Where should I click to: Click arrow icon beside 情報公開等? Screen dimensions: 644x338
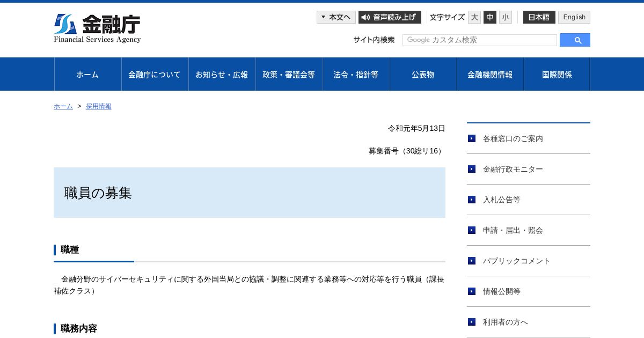472,291
